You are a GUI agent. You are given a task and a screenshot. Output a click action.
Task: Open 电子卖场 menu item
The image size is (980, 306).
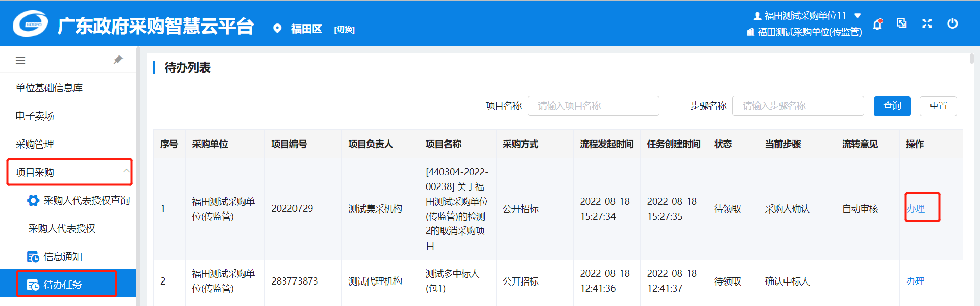tap(35, 116)
